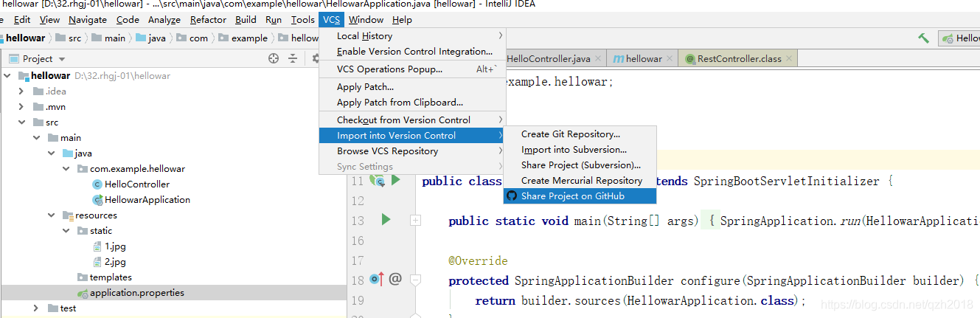Open the Tools menu
Image resolution: width=980 pixels, height=318 pixels.
pyautogui.click(x=303, y=20)
